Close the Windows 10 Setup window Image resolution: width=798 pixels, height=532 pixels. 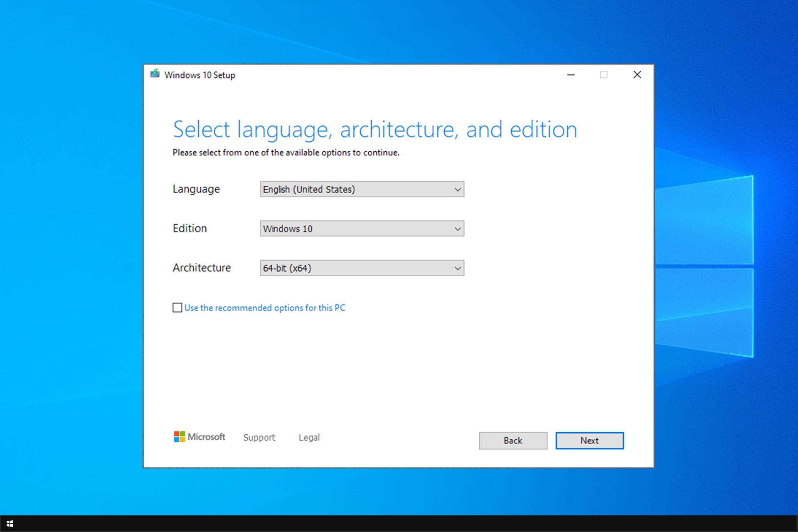pyautogui.click(x=637, y=75)
